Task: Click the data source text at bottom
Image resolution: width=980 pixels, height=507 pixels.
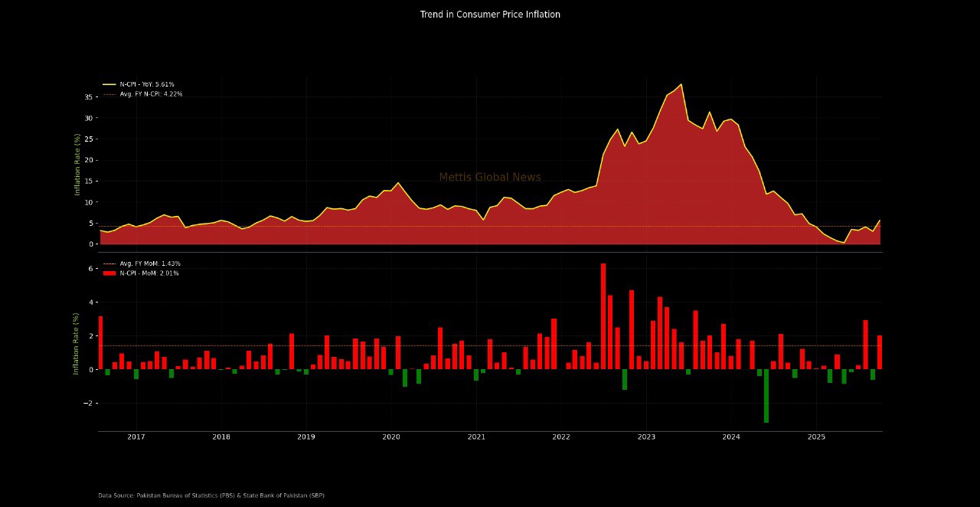Action: click(x=211, y=496)
